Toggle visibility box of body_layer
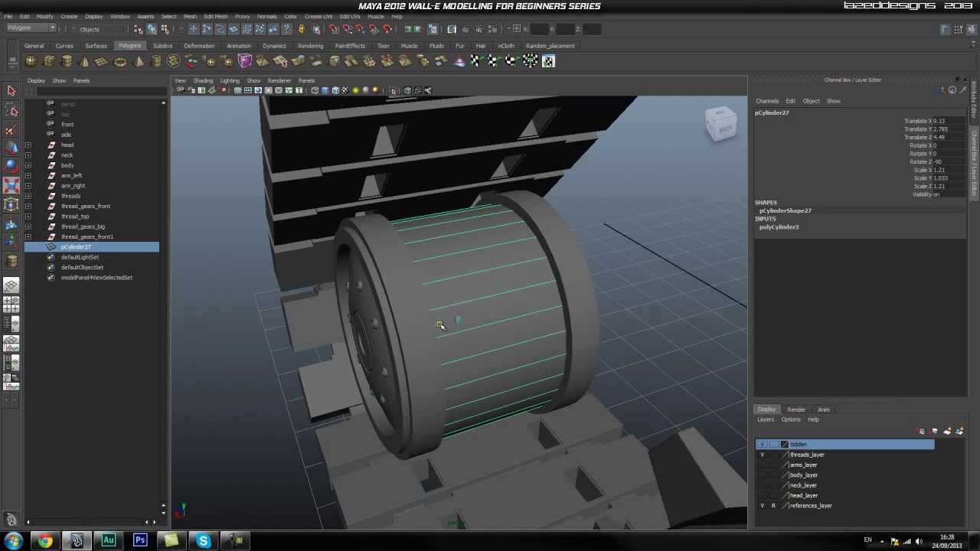This screenshot has height=551, width=980. point(762,475)
